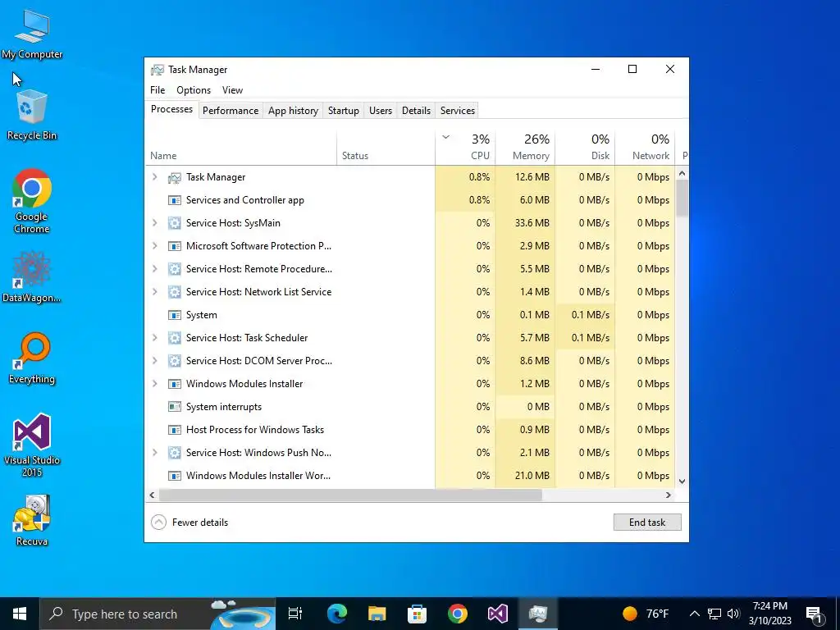Expand Microsoft Software Protection row
The height and width of the screenshot is (630, 840).
click(155, 246)
